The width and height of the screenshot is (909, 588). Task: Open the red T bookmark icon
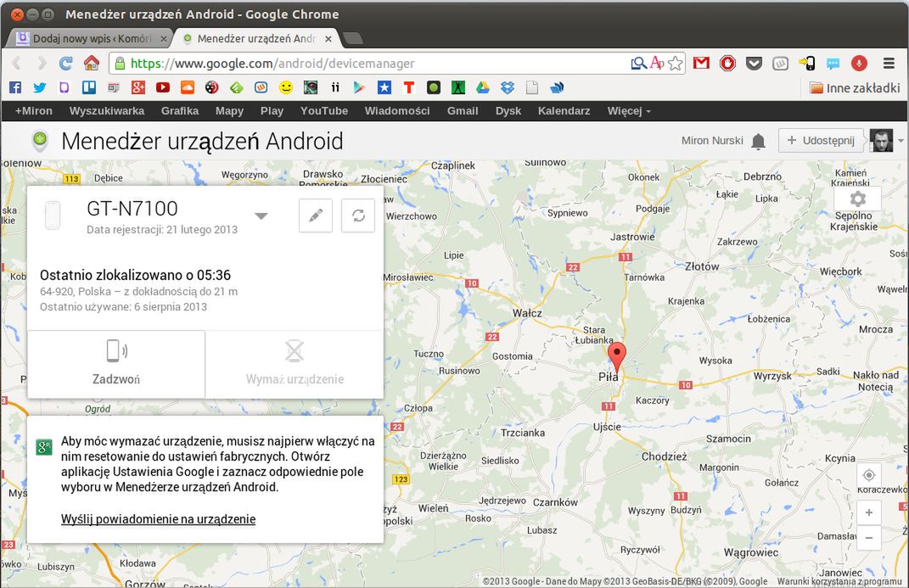409,87
